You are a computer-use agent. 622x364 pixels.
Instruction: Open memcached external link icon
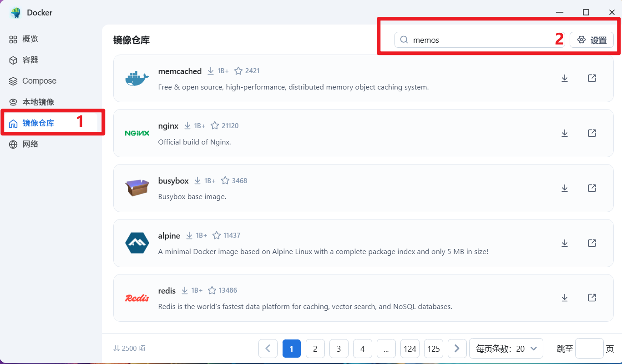click(592, 78)
